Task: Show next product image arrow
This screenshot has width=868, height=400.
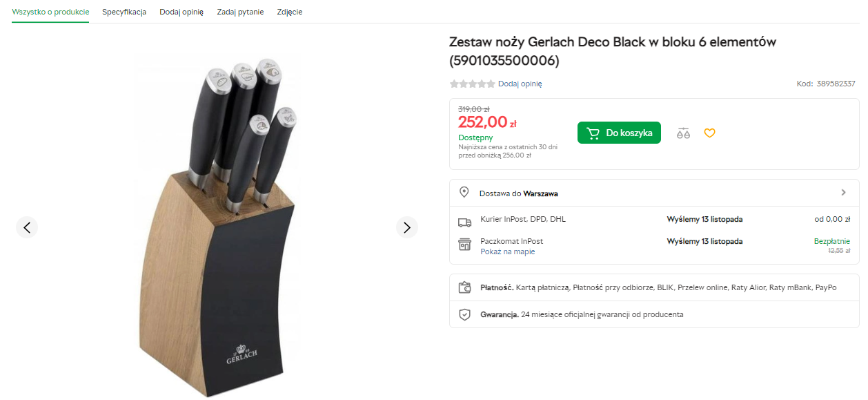Action: coord(407,227)
